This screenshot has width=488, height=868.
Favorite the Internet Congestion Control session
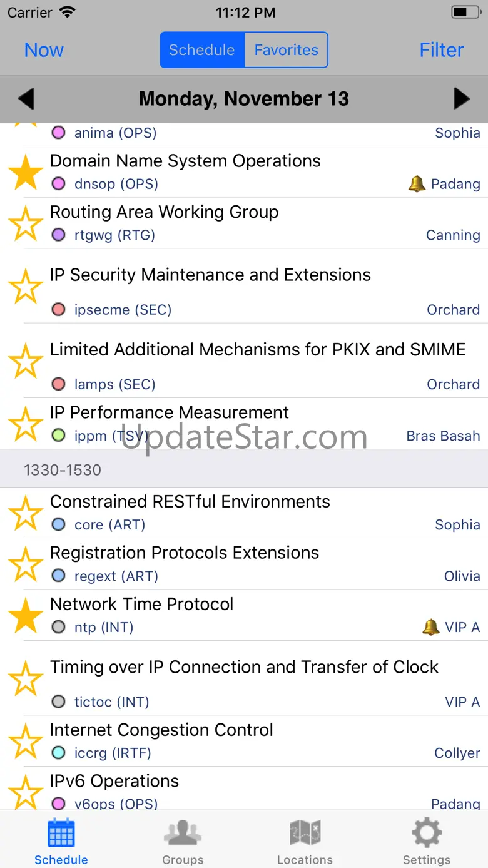click(x=26, y=741)
